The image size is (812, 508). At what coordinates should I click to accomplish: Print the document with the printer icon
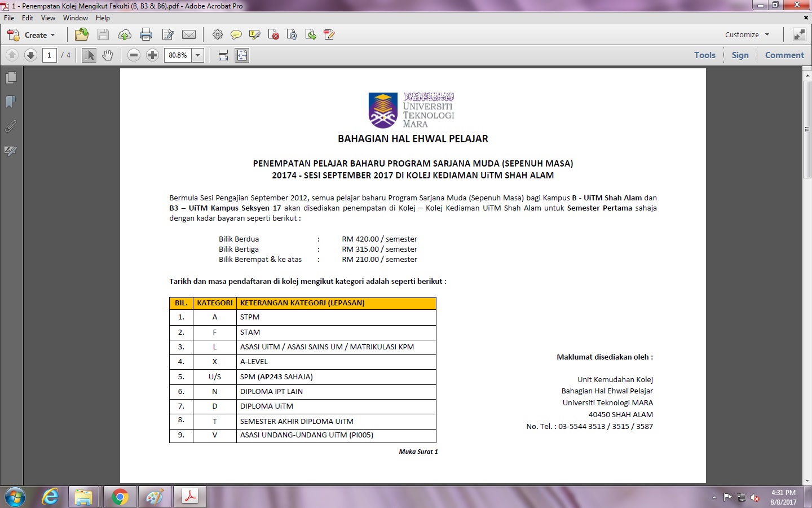146,34
